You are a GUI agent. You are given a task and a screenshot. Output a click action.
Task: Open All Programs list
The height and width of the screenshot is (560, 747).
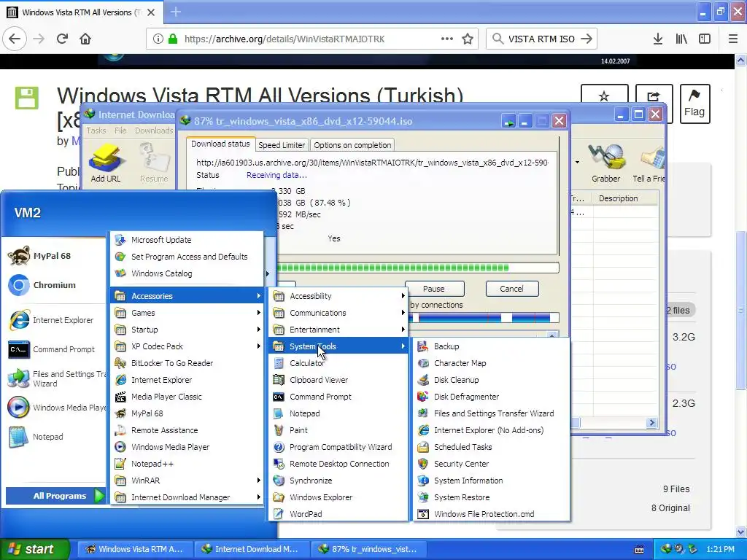55,496
